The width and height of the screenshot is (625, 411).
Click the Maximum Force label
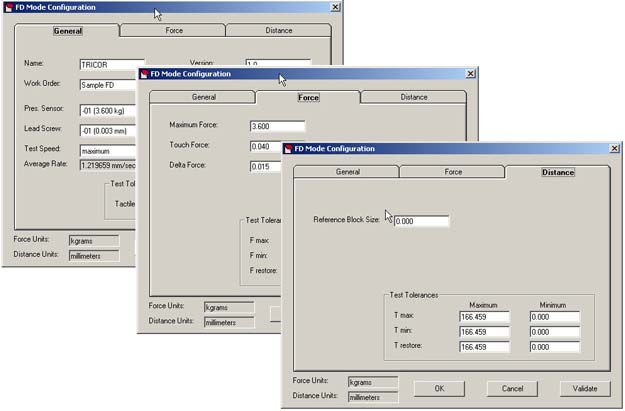[193, 125]
